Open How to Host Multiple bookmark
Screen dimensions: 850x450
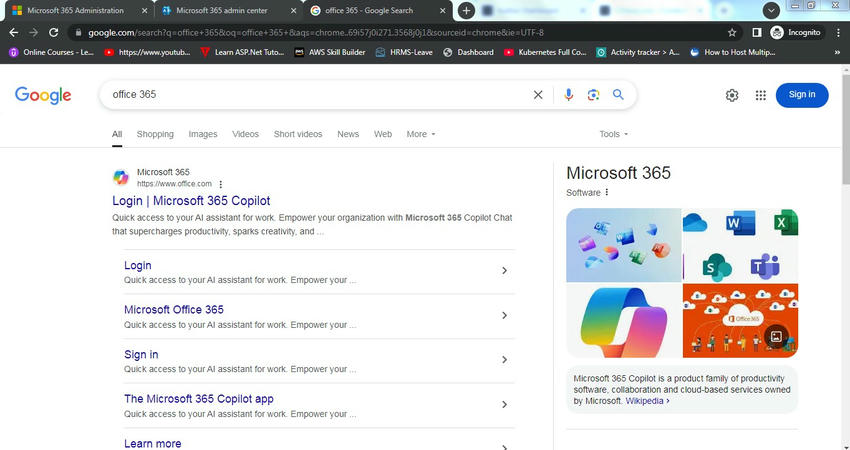(x=733, y=52)
